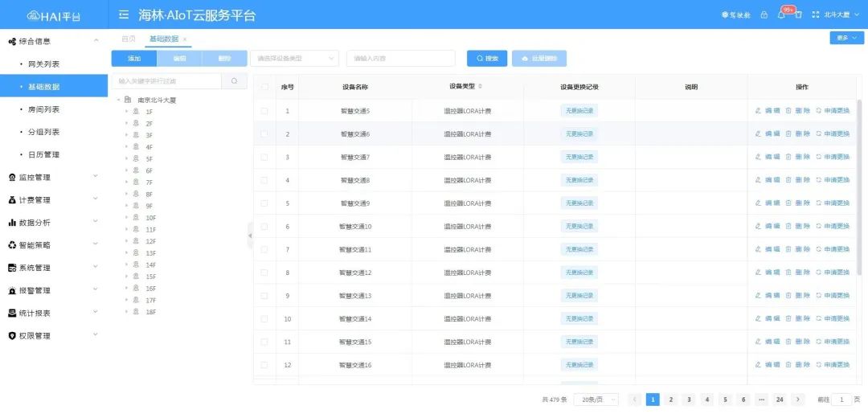Click the tree filter search icon
The width and height of the screenshot is (868, 414).
coord(234,81)
